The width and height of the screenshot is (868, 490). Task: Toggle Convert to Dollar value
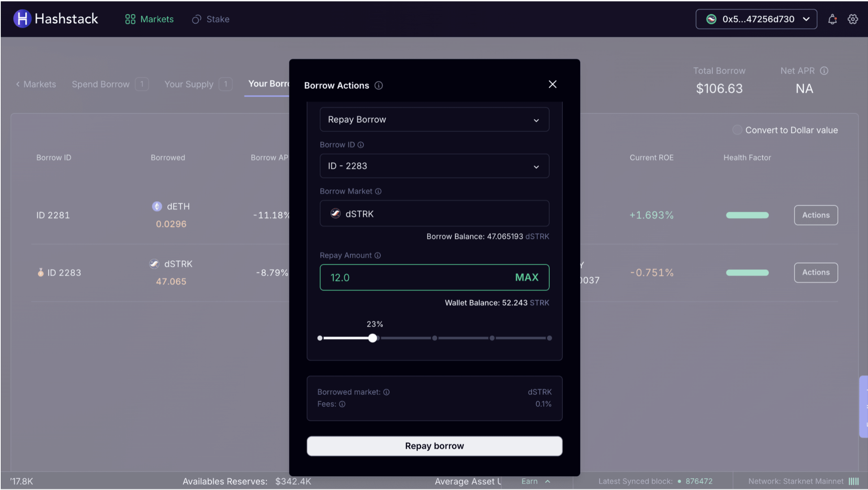pos(737,130)
